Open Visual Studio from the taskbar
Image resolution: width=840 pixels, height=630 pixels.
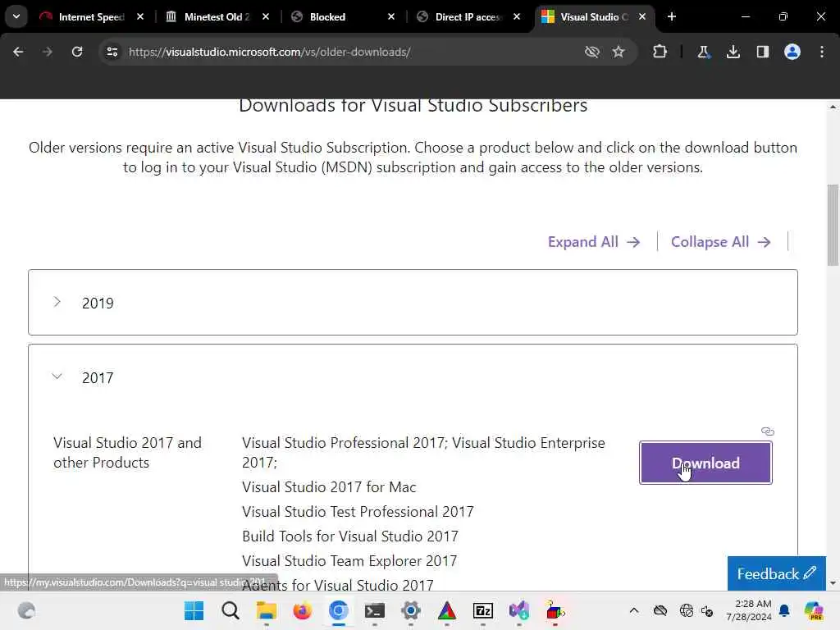(x=519, y=610)
